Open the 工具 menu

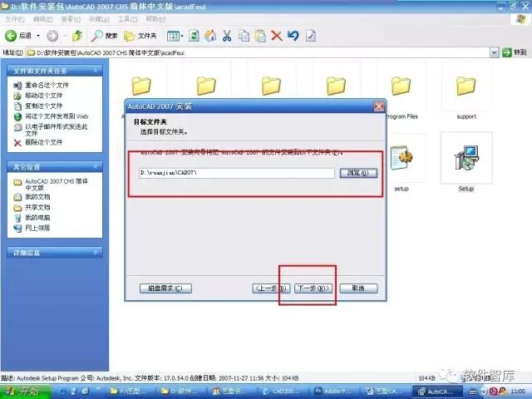127,19
